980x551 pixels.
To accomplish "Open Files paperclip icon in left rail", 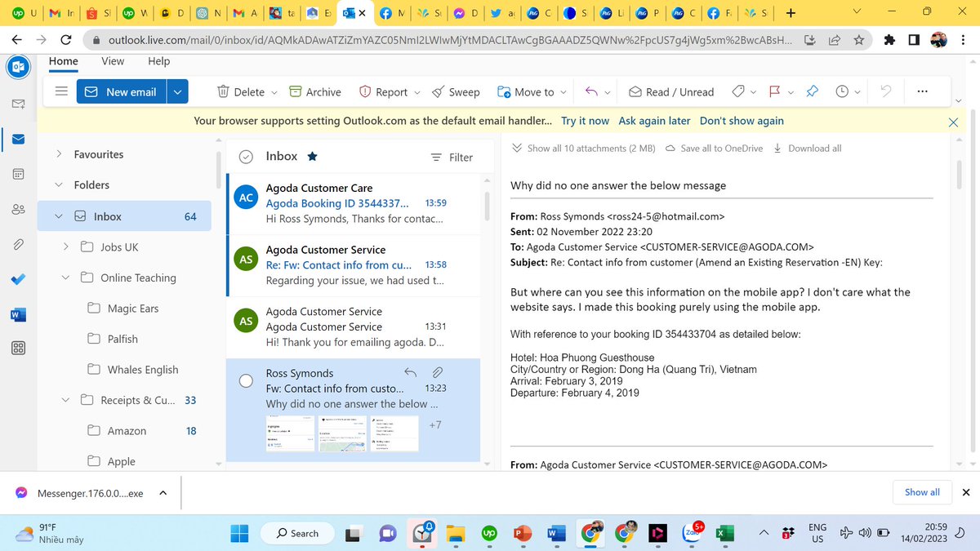I will (x=18, y=244).
